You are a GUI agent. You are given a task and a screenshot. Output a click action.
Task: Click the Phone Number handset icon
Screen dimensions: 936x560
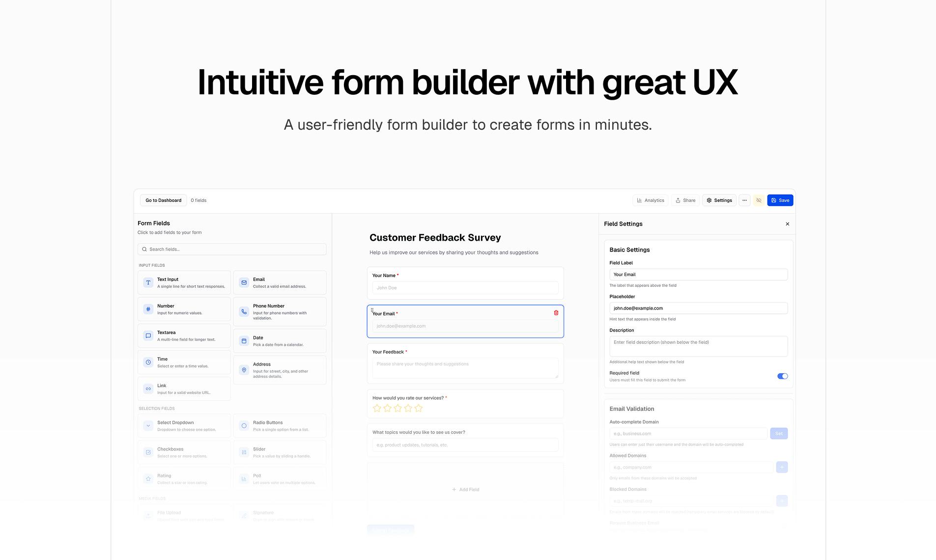click(x=244, y=311)
